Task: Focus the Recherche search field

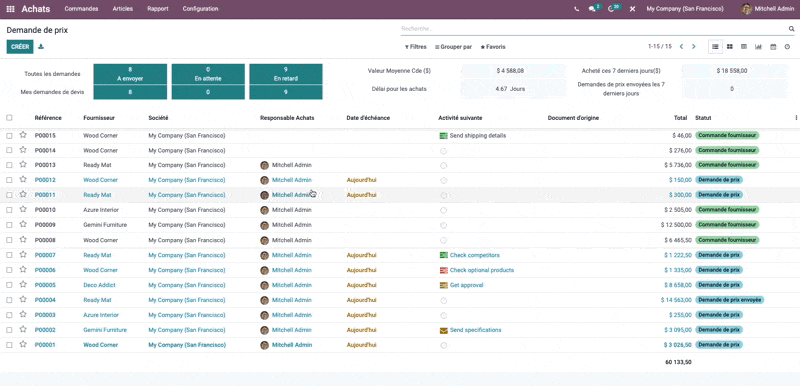Action: pyautogui.click(x=594, y=29)
